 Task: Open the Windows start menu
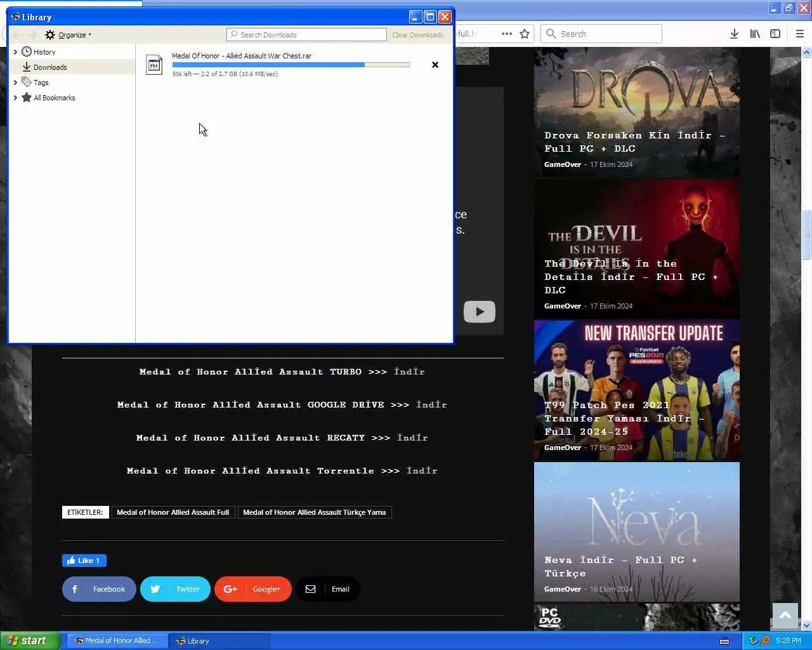click(30, 640)
